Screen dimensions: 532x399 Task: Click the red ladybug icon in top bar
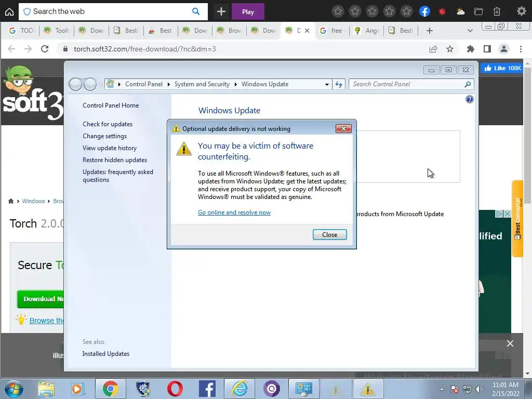tap(442, 11)
